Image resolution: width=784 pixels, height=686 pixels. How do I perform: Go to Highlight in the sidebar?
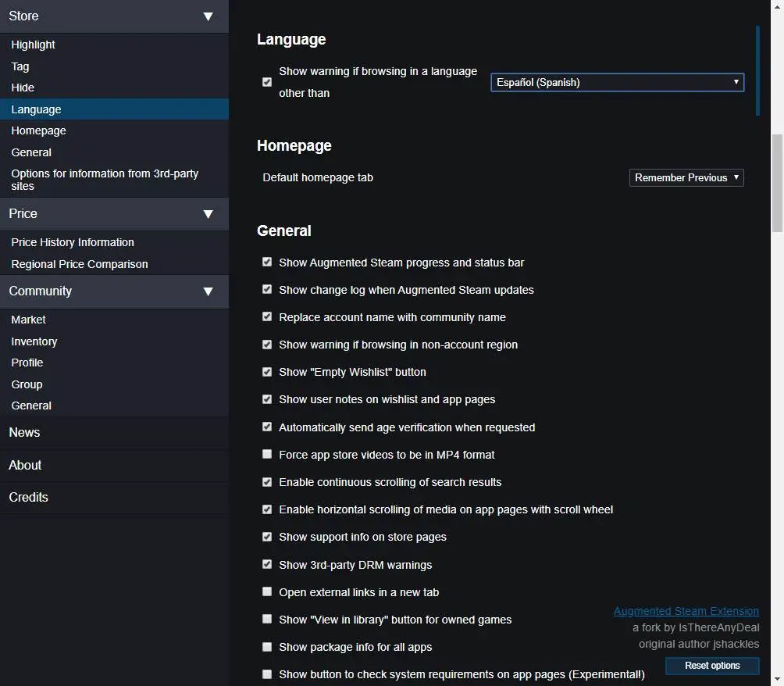(34, 45)
